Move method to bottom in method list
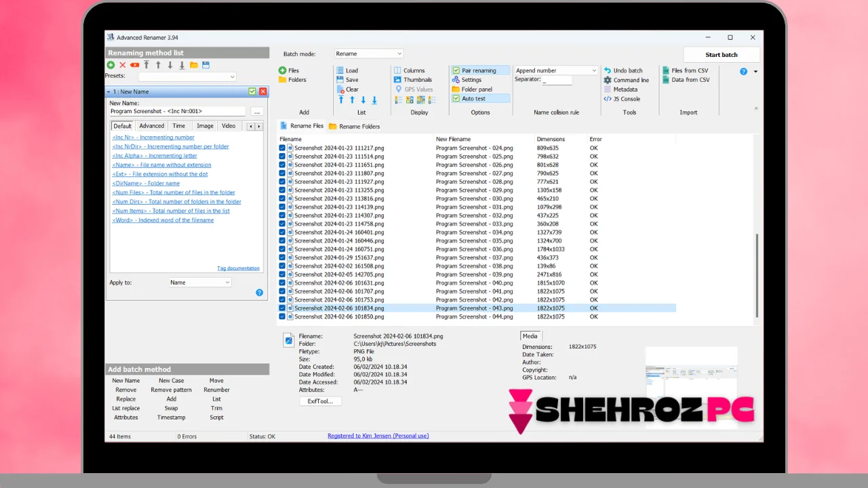The image size is (868, 488). click(x=182, y=65)
